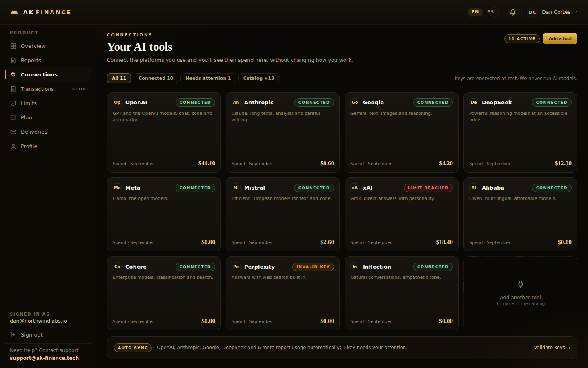
Task: Click '13 more in the catalog' text
Action: tap(520, 304)
